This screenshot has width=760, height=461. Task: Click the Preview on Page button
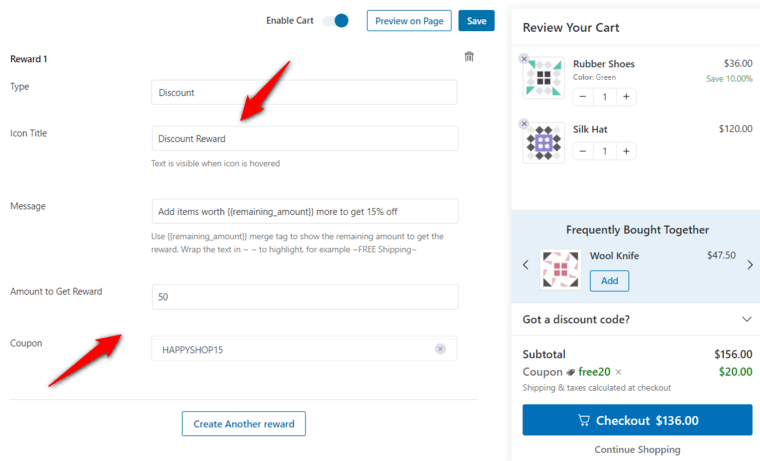point(409,21)
